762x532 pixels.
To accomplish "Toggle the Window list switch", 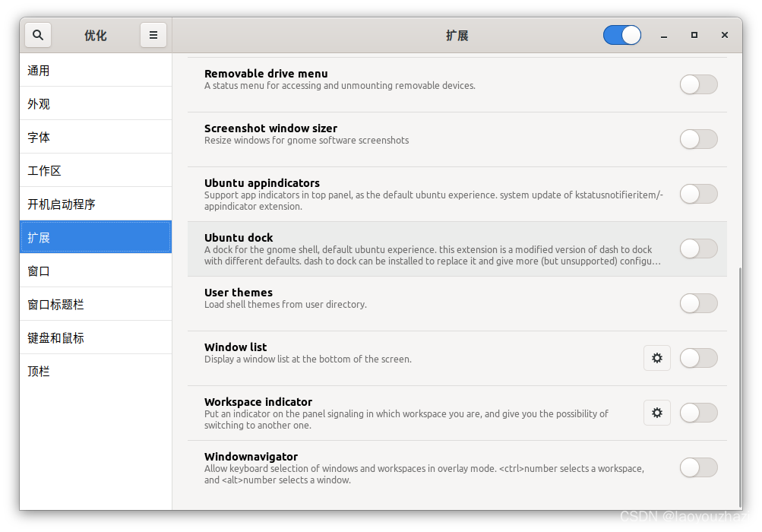I will coord(699,358).
